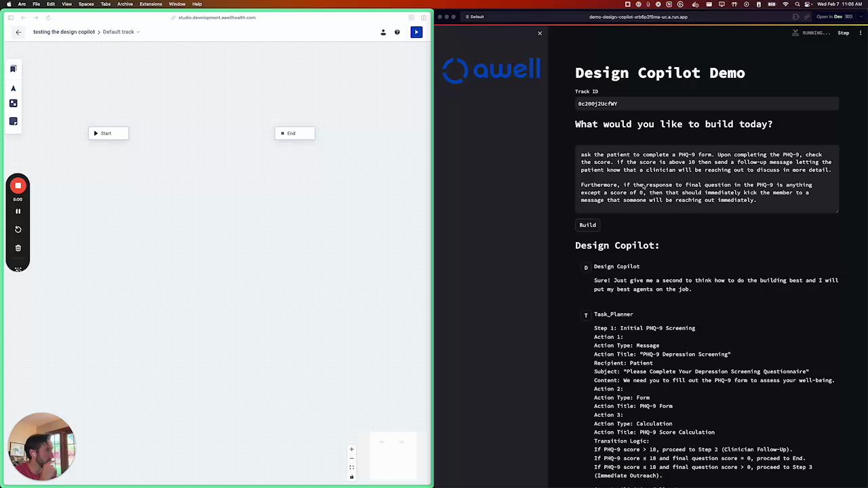
Task: Select the End node on canvas
Action: 294,134
